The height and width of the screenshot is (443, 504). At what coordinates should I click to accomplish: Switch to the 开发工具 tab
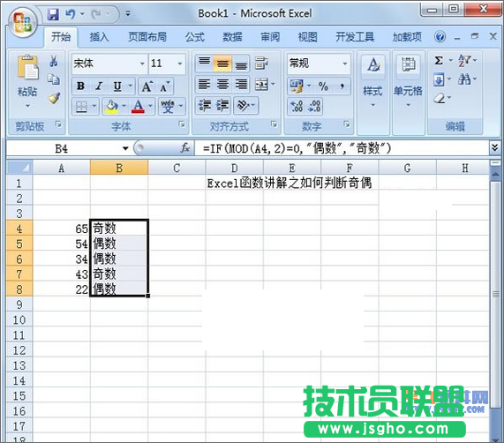pyautogui.click(x=355, y=37)
